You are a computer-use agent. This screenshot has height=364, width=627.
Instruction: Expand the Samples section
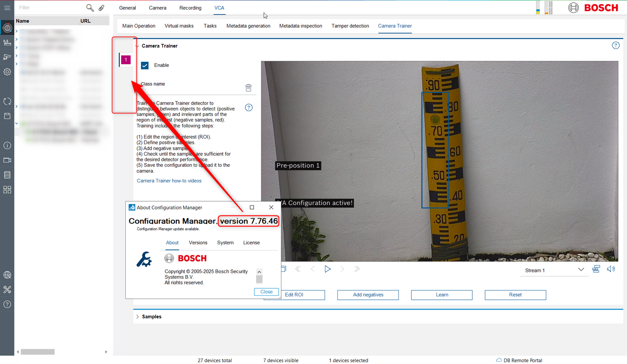(x=138, y=317)
